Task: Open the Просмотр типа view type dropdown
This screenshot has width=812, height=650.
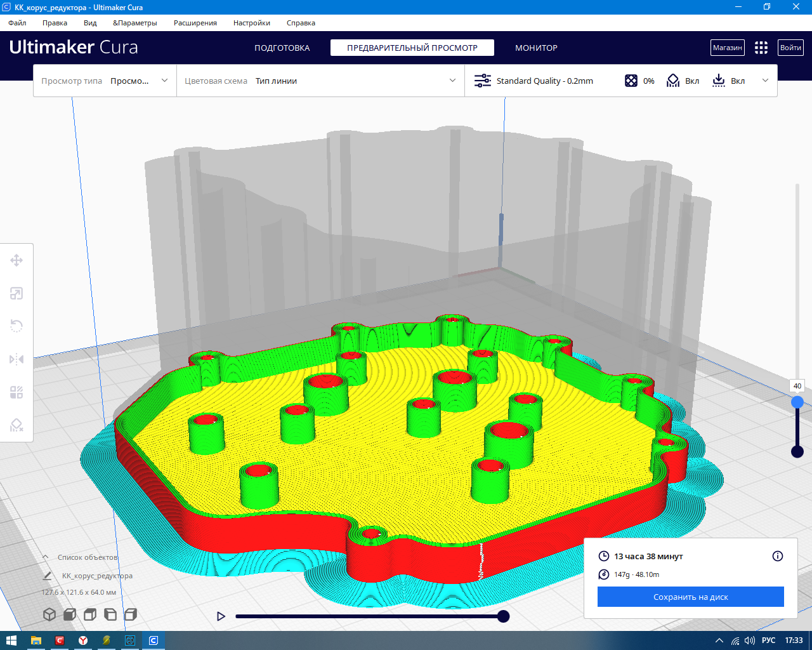Action: 105,81
